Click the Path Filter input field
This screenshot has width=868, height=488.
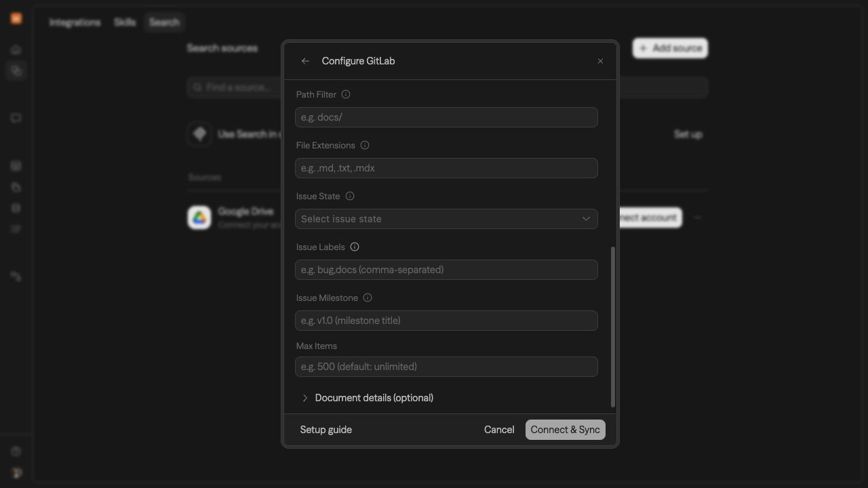tap(446, 117)
